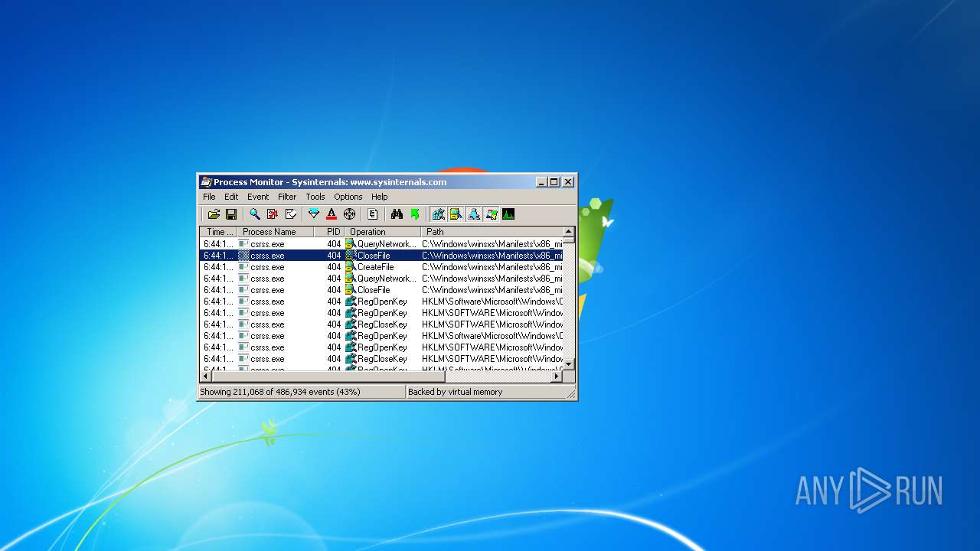Sort by the Path column header

point(492,232)
